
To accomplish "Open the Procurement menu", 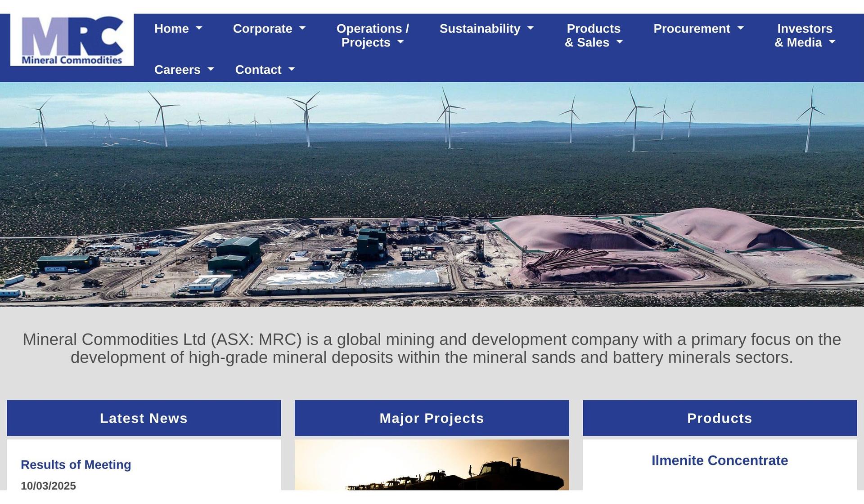I will tap(698, 29).
